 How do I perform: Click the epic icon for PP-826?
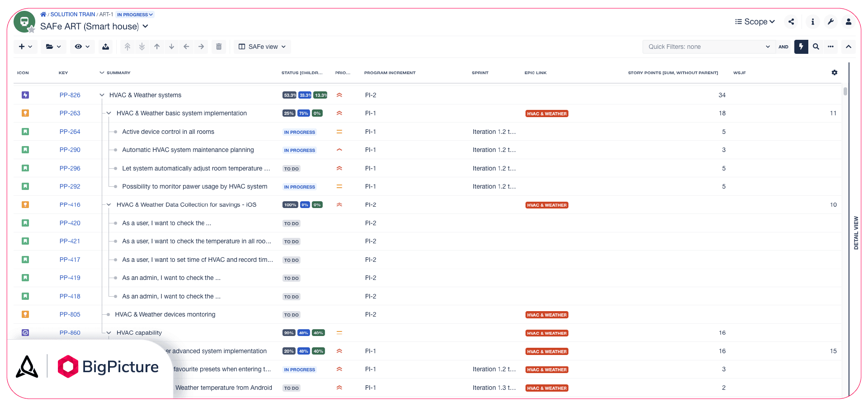click(x=25, y=95)
